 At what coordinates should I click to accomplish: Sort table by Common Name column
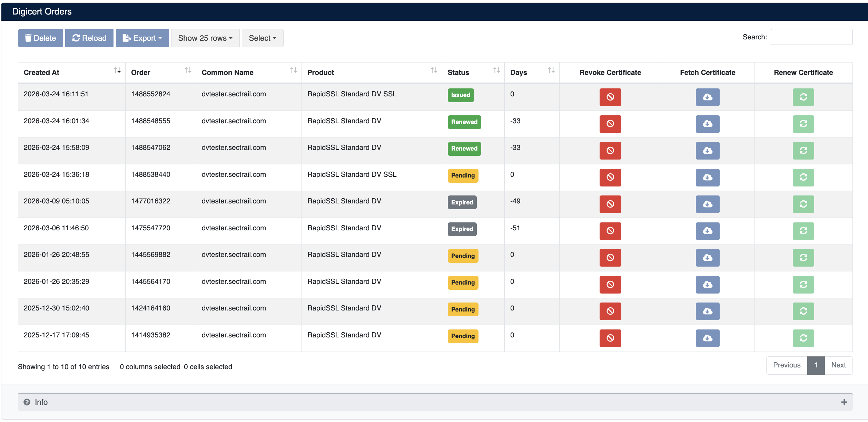(x=249, y=73)
